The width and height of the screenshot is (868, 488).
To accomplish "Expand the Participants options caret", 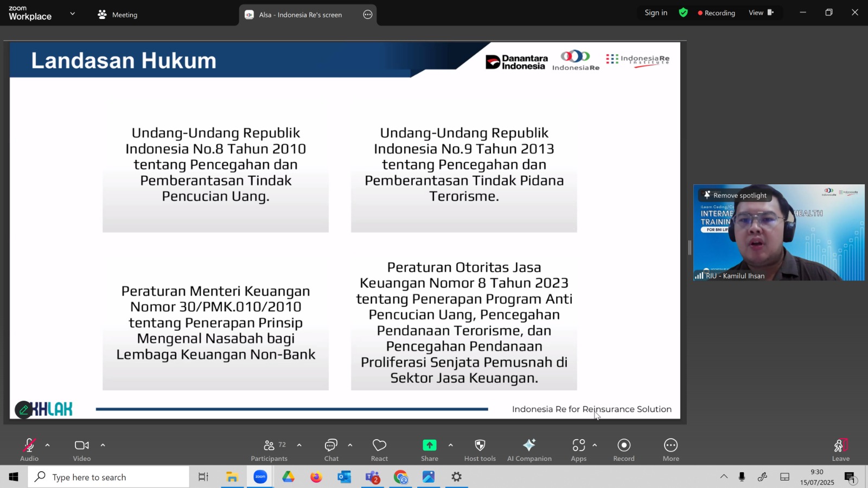I will coord(299,445).
